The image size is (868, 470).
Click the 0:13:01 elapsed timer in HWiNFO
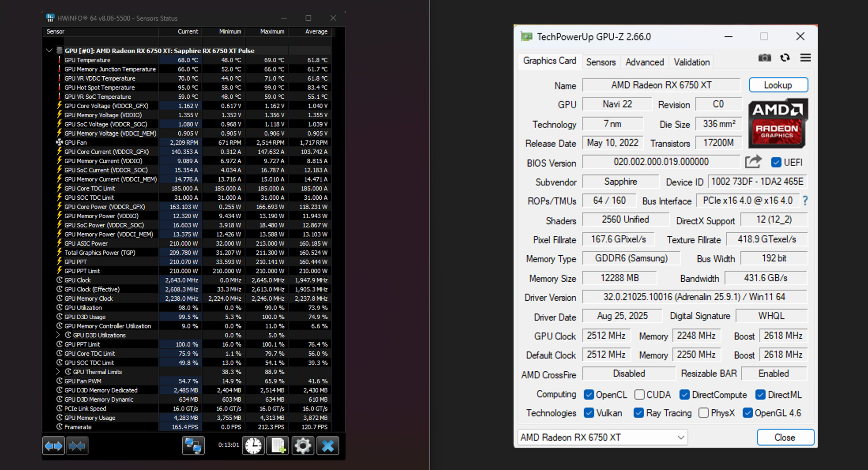[x=229, y=445]
